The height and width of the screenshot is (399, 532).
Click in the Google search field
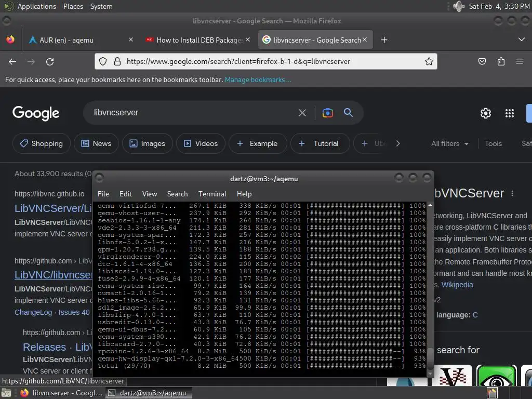[x=193, y=113]
